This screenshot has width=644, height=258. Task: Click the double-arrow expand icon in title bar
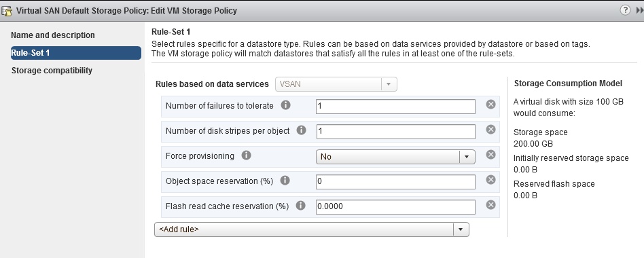click(x=639, y=11)
